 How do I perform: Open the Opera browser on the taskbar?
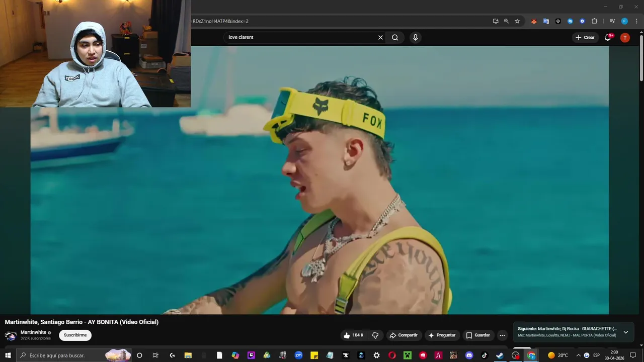point(392,355)
